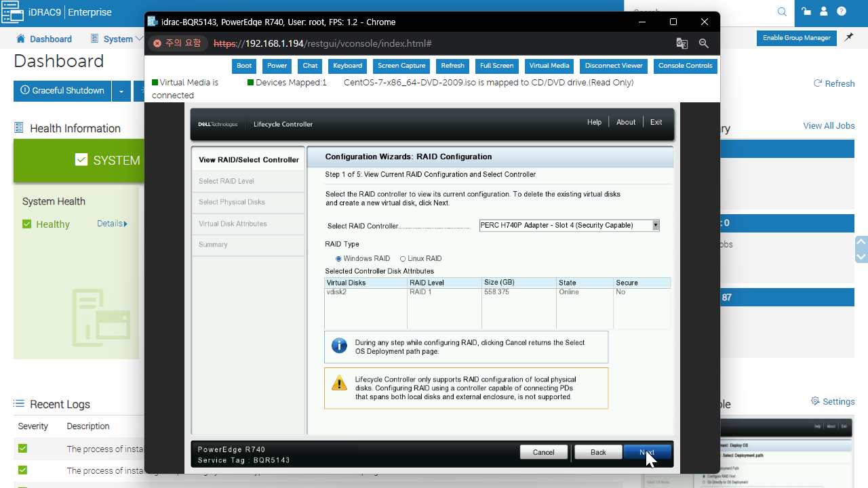The image size is (868, 488).
Task: Click the Cancel button in RAID wizard
Action: [544, 452]
